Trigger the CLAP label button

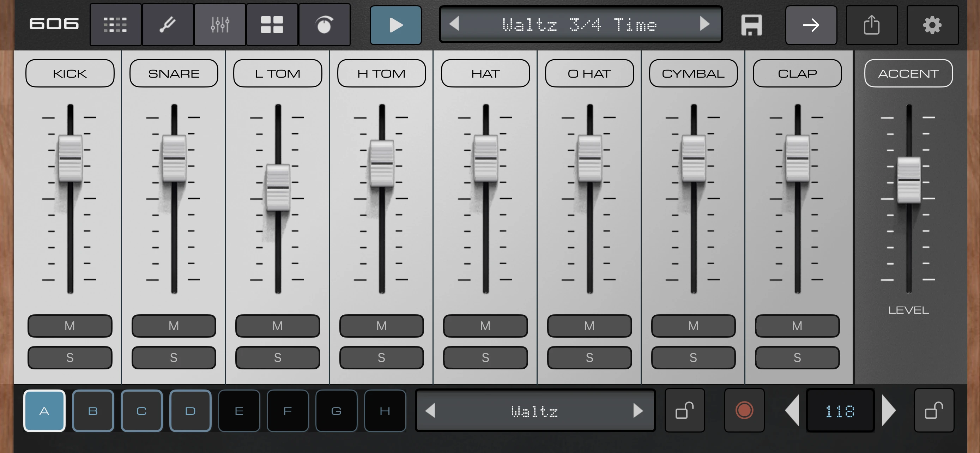797,73
